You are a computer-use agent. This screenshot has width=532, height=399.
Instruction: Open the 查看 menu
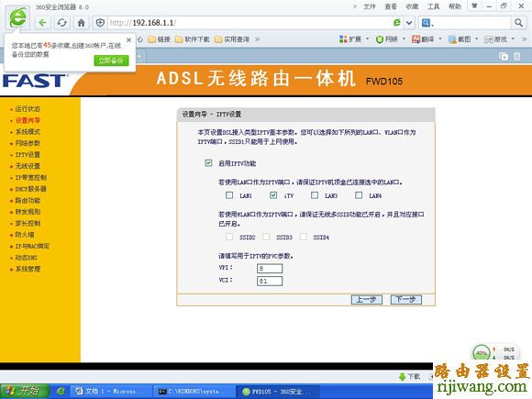(x=391, y=6)
